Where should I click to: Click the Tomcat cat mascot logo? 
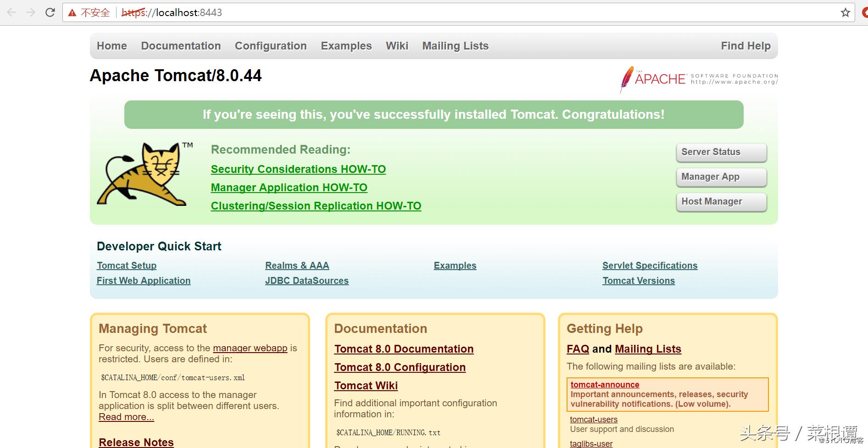(x=142, y=174)
